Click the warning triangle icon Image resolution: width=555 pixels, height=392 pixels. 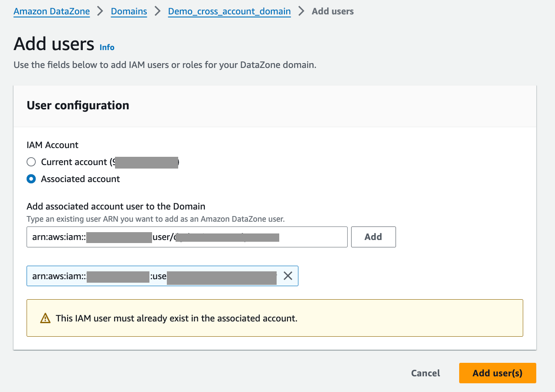[45, 318]
